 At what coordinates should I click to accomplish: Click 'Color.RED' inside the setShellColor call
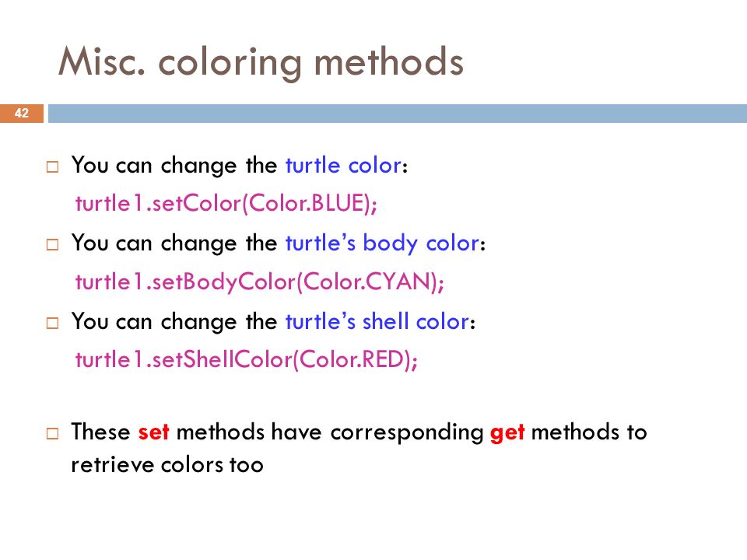(x=352, y=360)
